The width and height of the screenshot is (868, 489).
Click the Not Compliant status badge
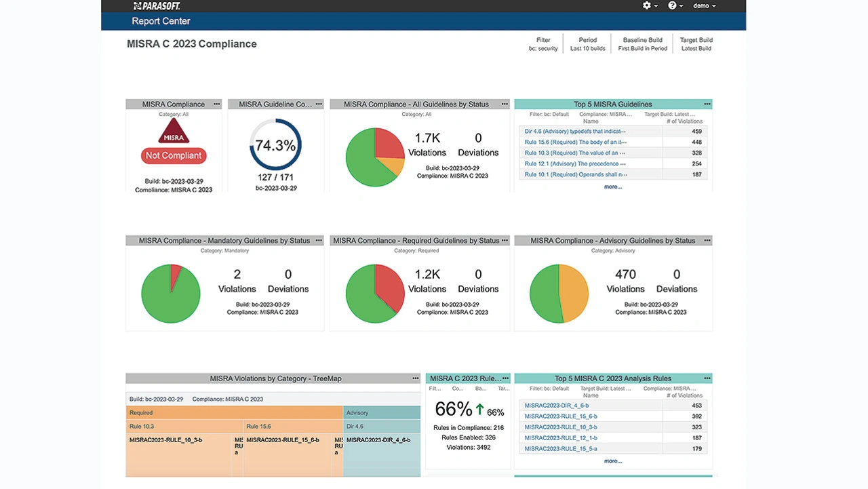(x=174, y=155)
